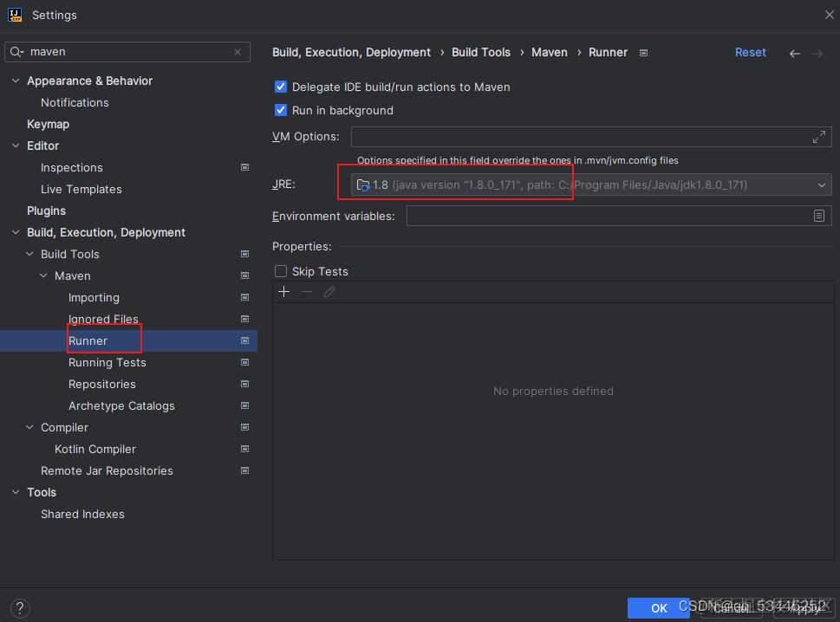Open Live Templates settings

point(81,190)
